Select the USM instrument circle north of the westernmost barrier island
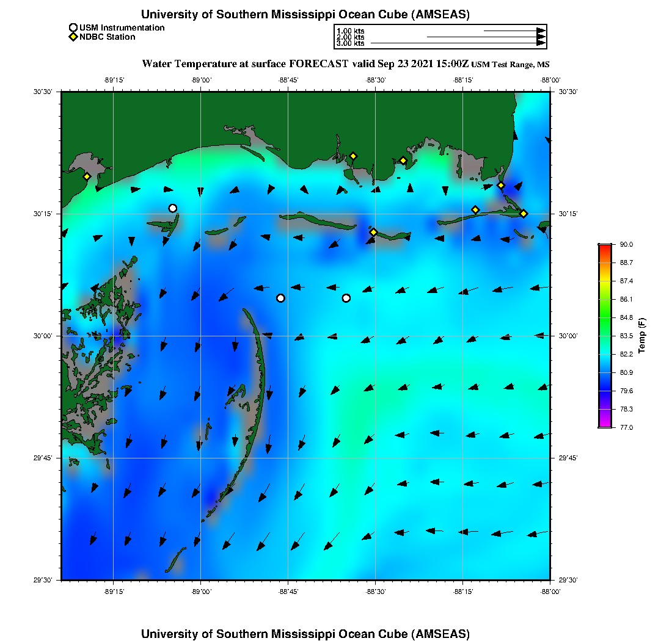This screenshot has height=641, width=672. (173, 209)
